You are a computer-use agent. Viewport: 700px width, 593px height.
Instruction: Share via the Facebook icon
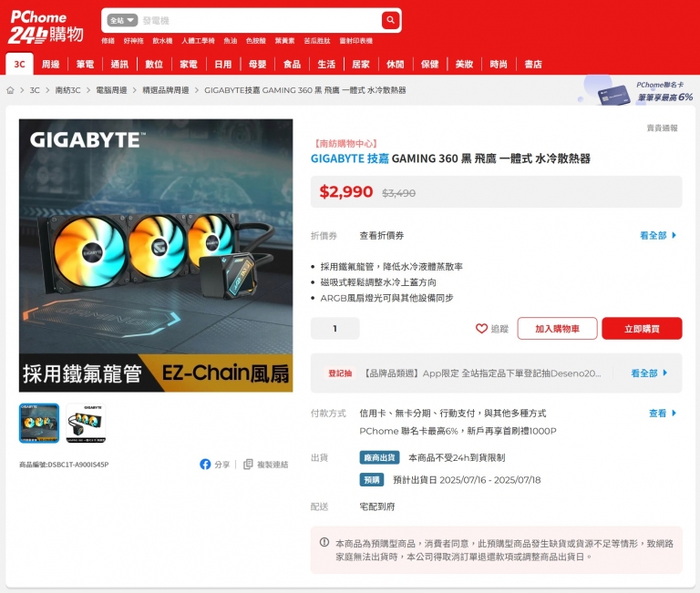[x=205, y=465]
